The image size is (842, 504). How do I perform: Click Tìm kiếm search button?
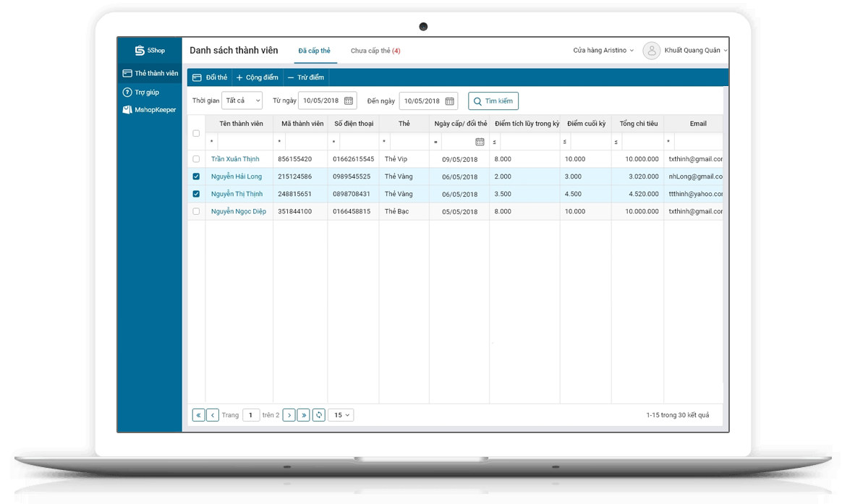(493, 101)
